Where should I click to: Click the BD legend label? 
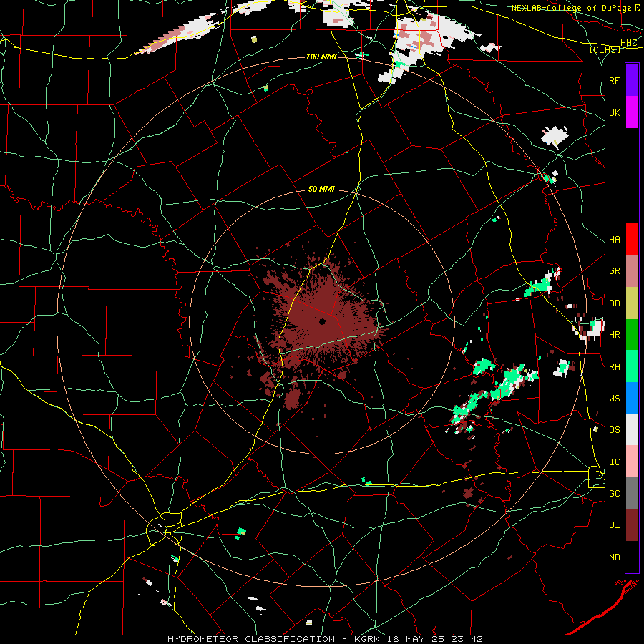tap(614, 303)
